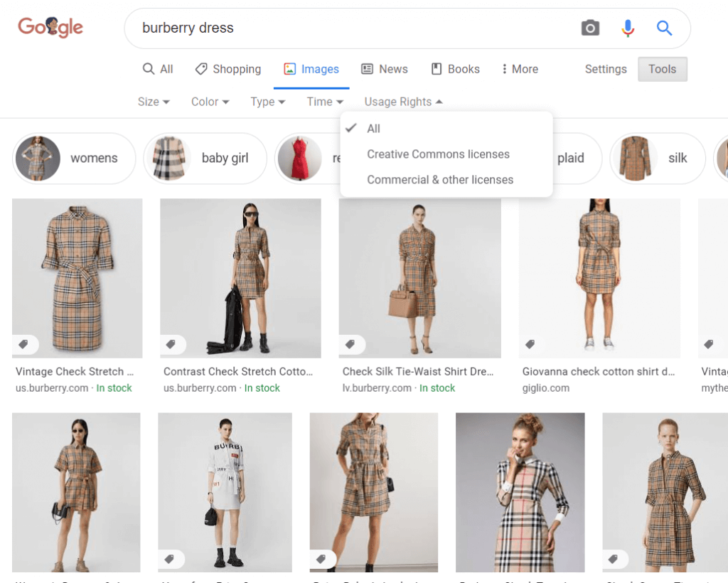Filter by the plaid suggestion chip

pos(577,159)
